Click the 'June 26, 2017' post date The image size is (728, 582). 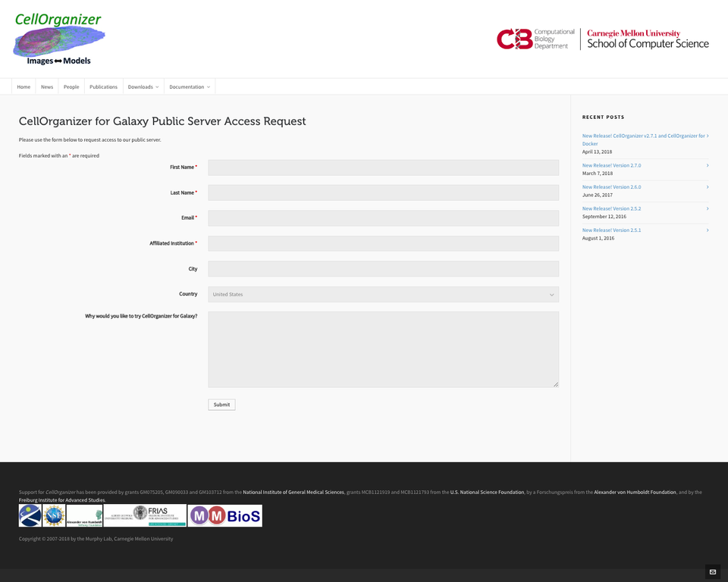click(x=597, y=195)
